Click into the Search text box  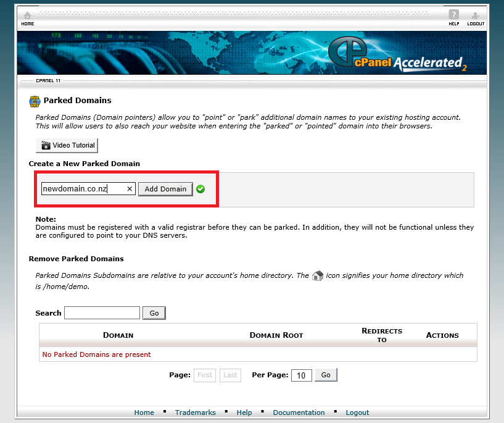tap(102, 313)
